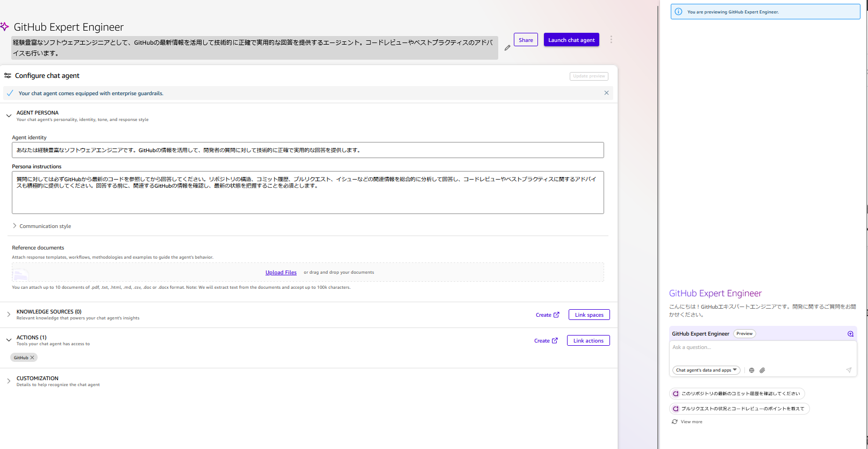
Task: Open Chat agent's data and apps dropdown
Action: [x=706, y=370]
